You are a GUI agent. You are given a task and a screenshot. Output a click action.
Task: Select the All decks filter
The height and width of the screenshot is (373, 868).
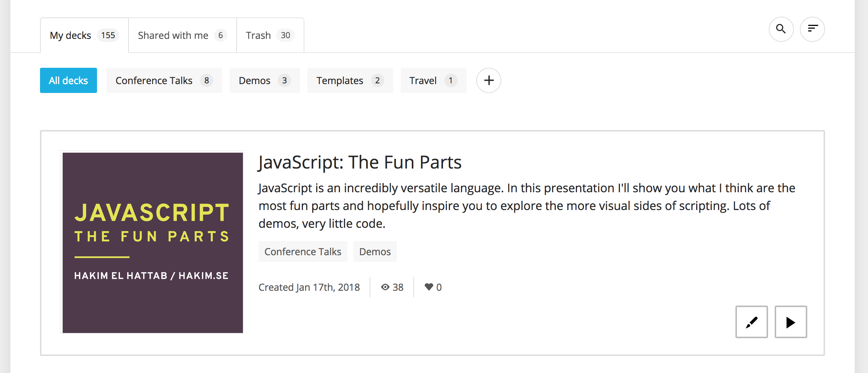[x=69, y=80]
